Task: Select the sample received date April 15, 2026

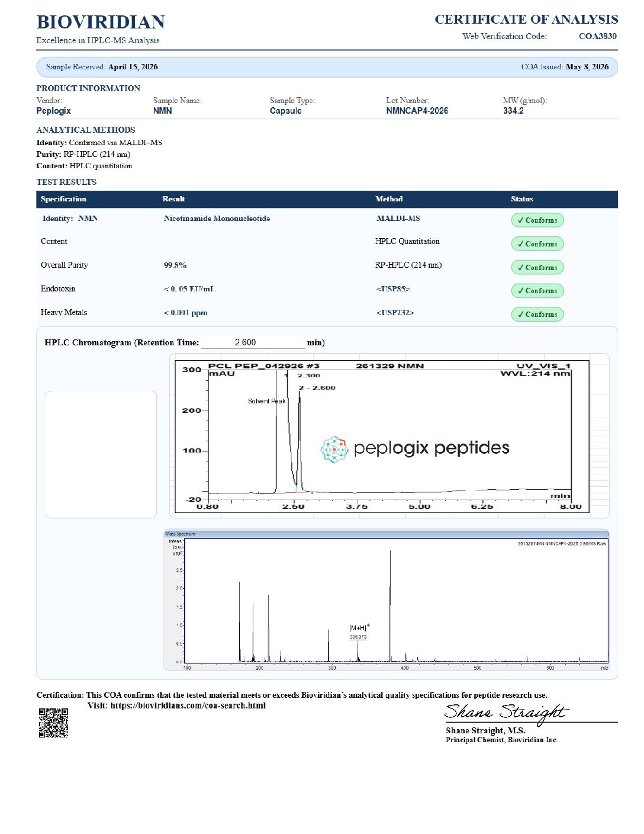Action: 133,67
